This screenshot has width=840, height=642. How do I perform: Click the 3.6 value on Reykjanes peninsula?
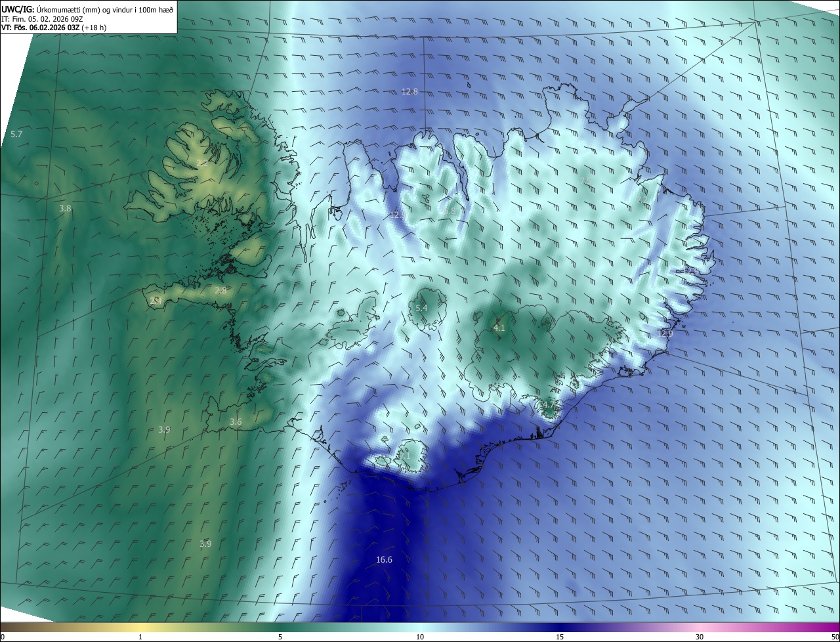(236, 421)
